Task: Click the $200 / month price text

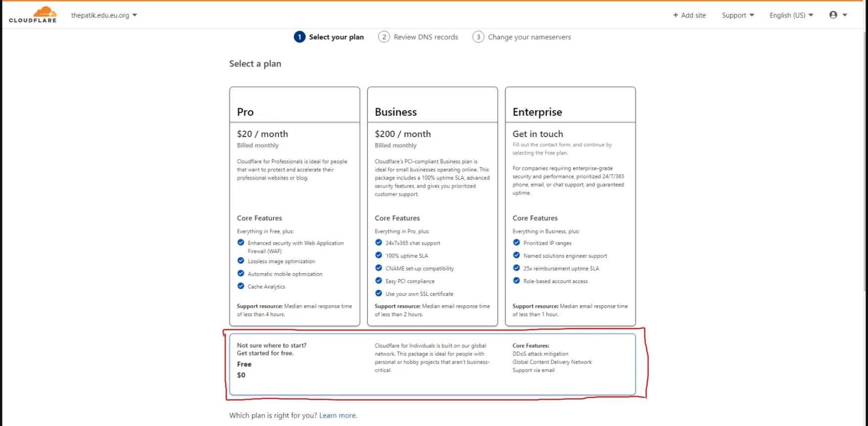Action: [x=403, y=134]
